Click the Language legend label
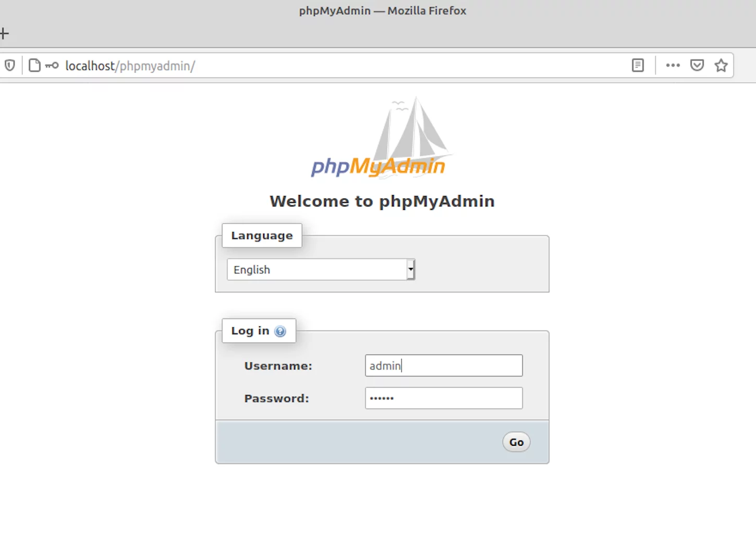The width and height of the screenshot is (756, 539). pyautogui.click(x=262, y=236)
